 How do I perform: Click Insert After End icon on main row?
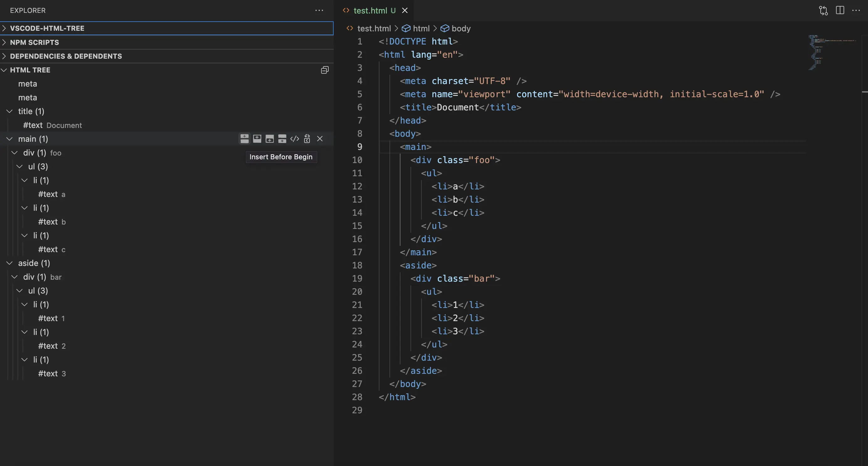[282, 139]
